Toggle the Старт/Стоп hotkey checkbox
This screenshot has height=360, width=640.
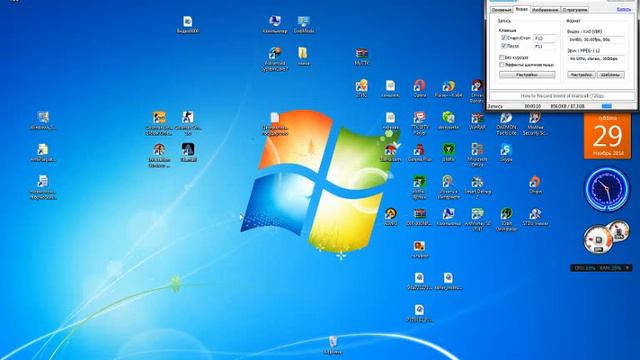pos(504,38)
